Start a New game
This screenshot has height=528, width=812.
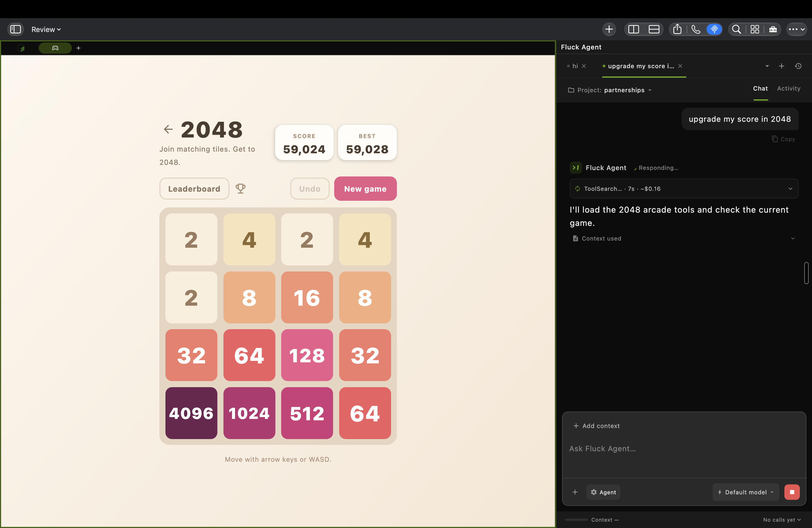[x=365, y=189]
